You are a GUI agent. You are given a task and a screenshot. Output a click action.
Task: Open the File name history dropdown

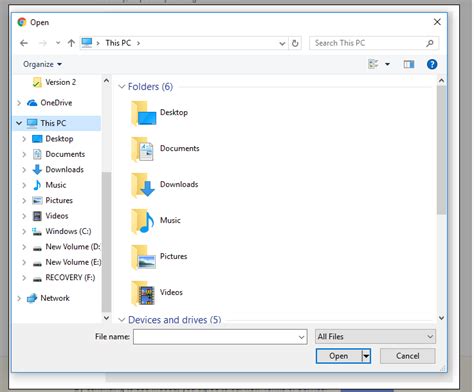pyautogui.click(x=301, y=337)
